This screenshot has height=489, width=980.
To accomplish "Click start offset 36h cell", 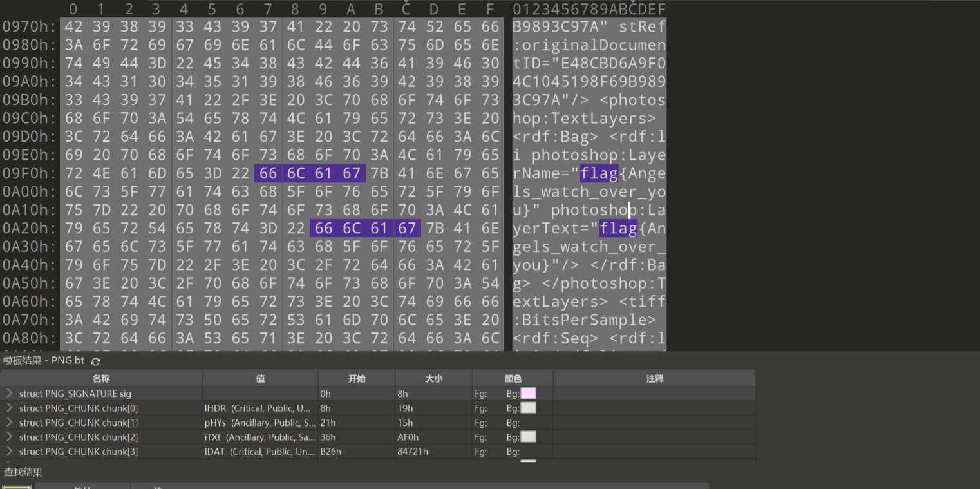I will click(x=357, y=437).
